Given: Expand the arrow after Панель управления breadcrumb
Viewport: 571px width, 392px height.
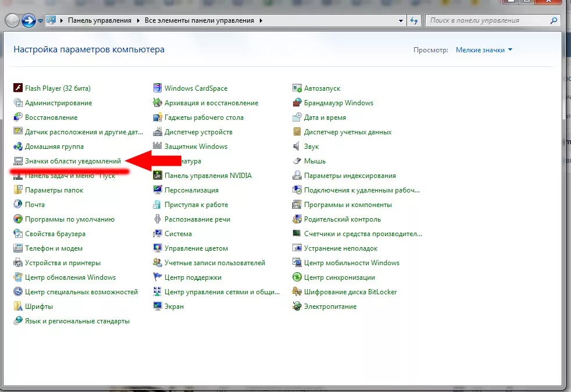Looking at the screenshot, I should pos(138,21).
